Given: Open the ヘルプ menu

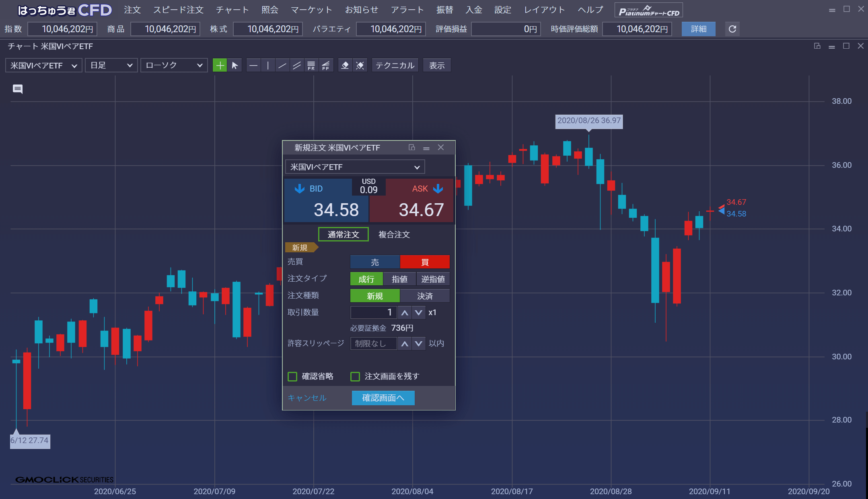Looking at the screenshot, I should click(x=590, y=10).
